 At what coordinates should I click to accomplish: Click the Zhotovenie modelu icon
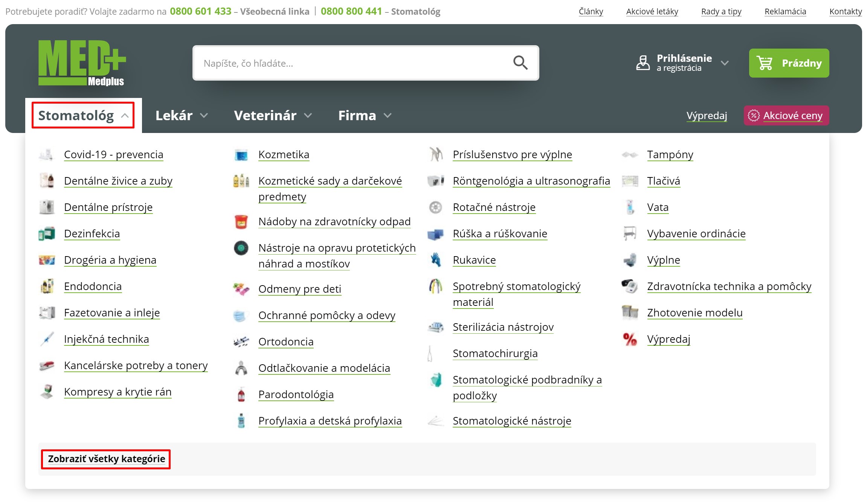click(x=630, y=313)
